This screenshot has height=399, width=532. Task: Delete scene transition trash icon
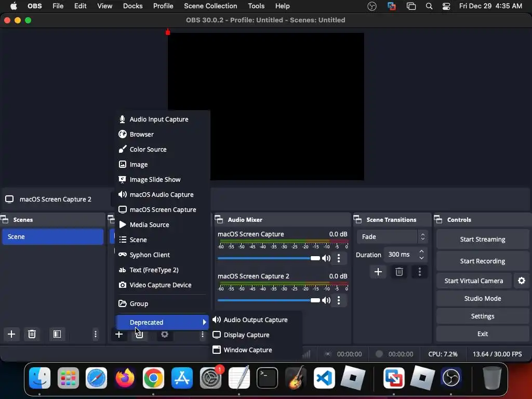(x=399, y=272)
